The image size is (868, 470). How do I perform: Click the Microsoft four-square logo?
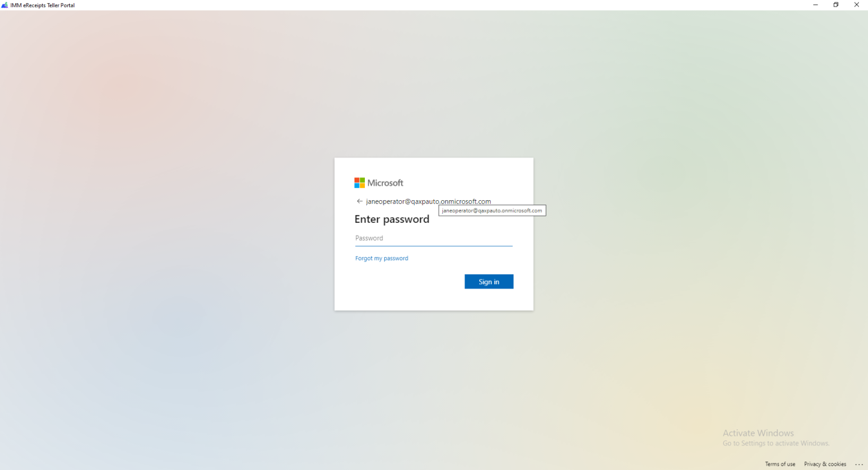point(360,183)
